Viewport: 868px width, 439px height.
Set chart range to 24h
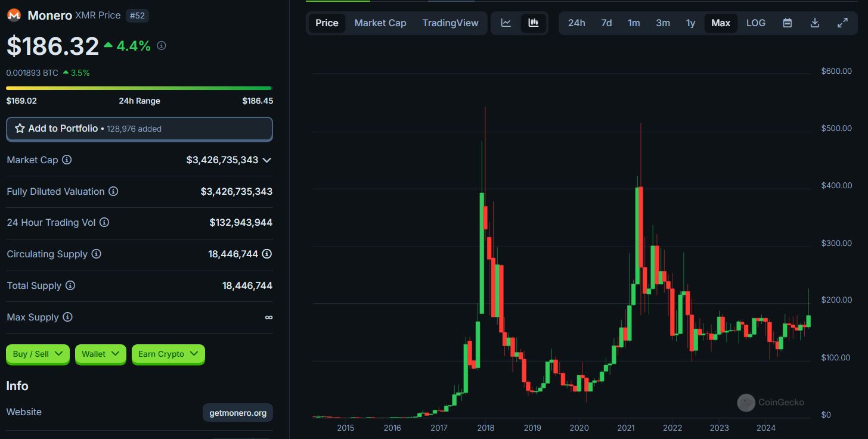click(576, 23)
